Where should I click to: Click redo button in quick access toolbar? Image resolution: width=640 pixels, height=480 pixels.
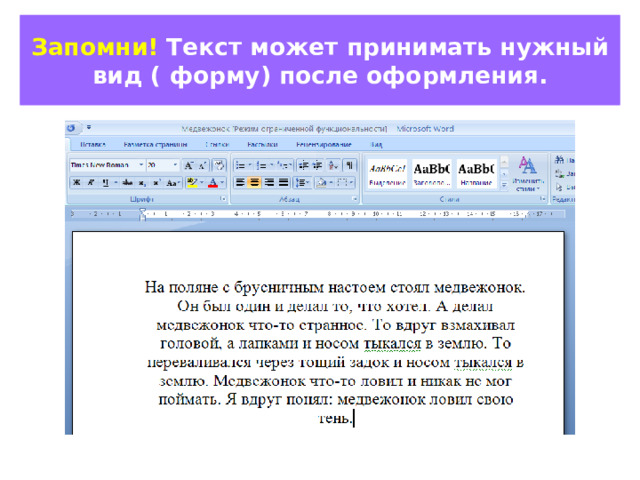71,128
